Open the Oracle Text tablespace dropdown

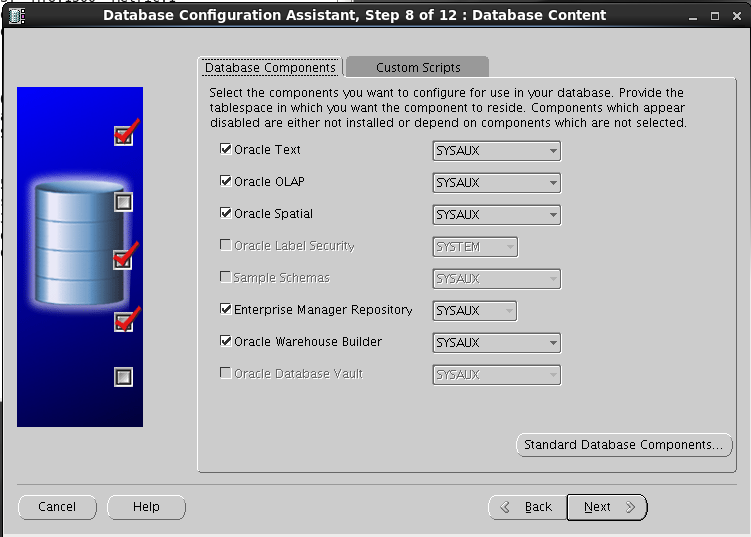click(497, 151)
